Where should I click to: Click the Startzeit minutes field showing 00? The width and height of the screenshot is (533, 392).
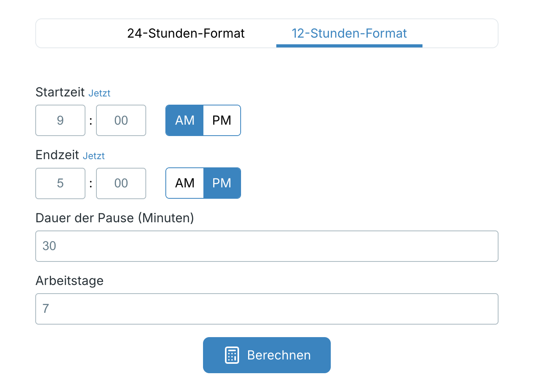[121, 120]
